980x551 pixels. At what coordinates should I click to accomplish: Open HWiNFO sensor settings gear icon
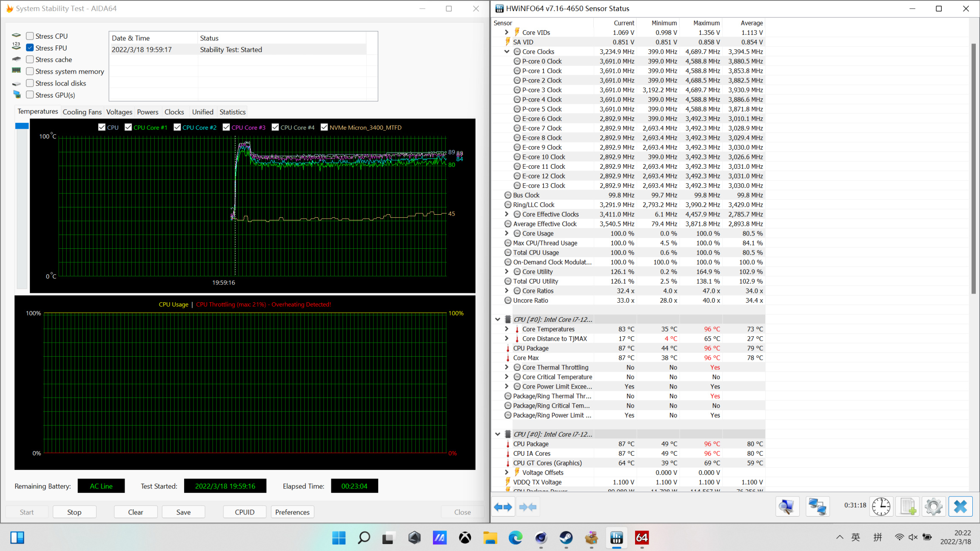coord(934,507)
